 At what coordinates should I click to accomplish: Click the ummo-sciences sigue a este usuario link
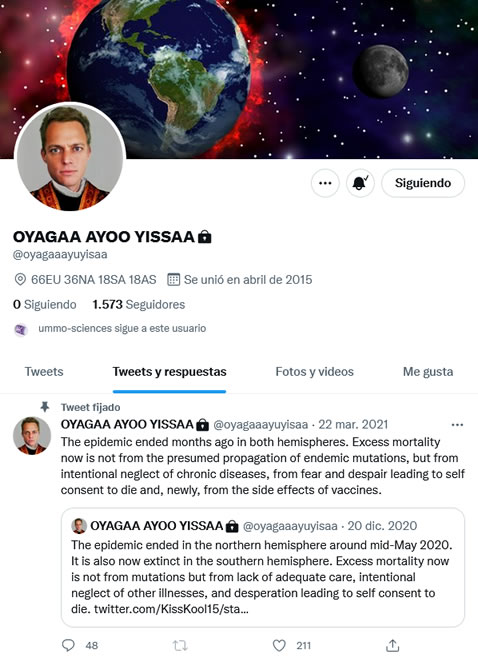[x=122, y=328]
